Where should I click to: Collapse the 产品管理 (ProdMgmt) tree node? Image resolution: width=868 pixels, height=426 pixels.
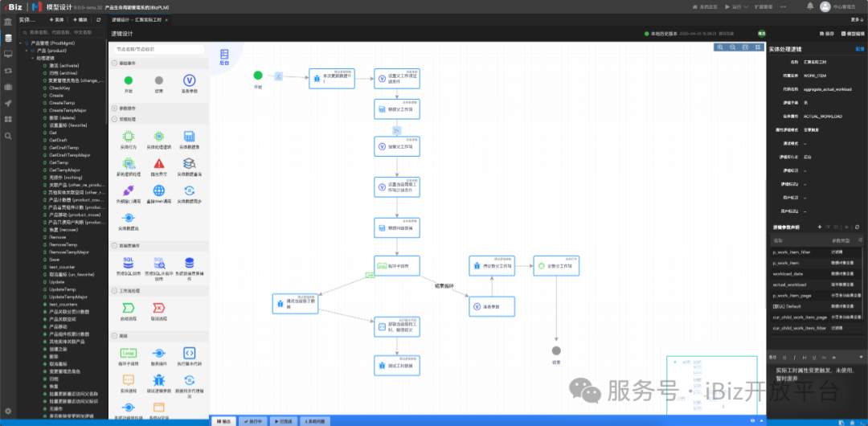(x=20, y=43)
